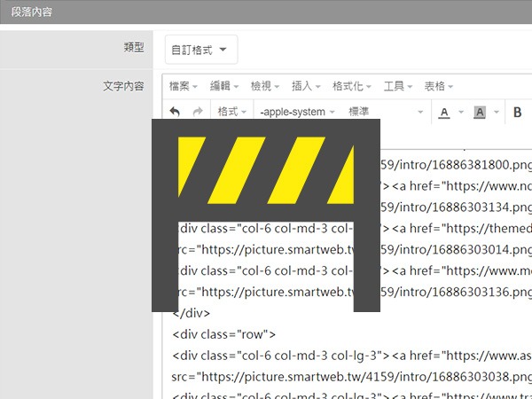Open the 檢視 menu
Viewport: 532px width, 399px height.
pyautogui.click(x=265, y=86)
